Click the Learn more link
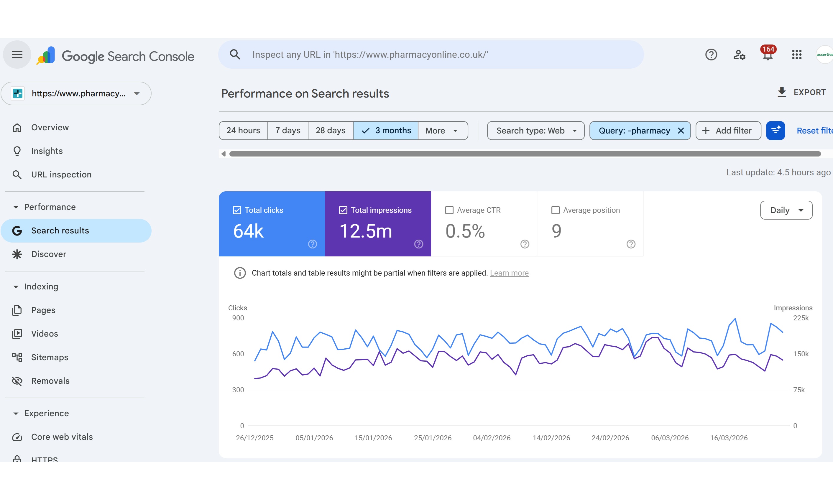Viewport: 833px width, 504px height. click(509, 273)
